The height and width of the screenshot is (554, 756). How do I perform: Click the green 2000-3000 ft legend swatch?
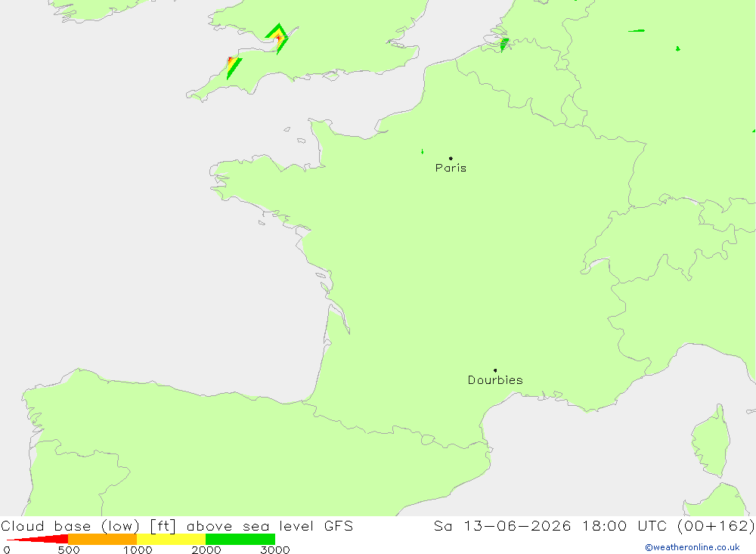(x=240, y=539)
